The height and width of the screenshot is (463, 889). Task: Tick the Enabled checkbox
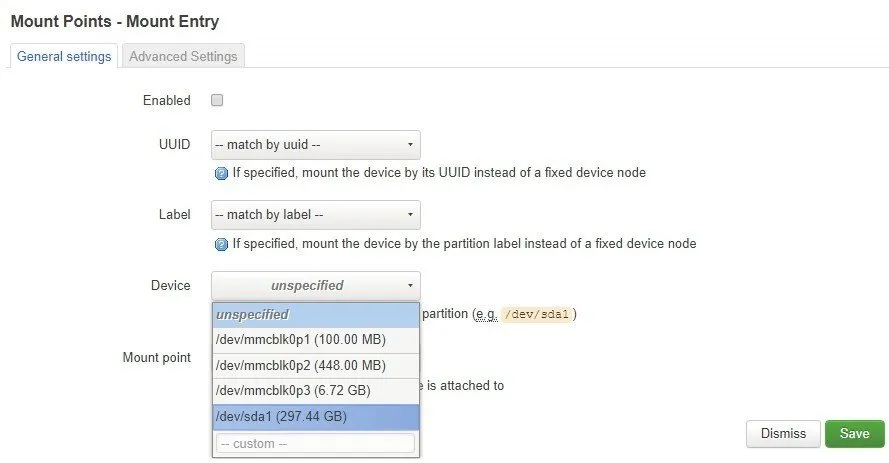[x=217, y=100]
